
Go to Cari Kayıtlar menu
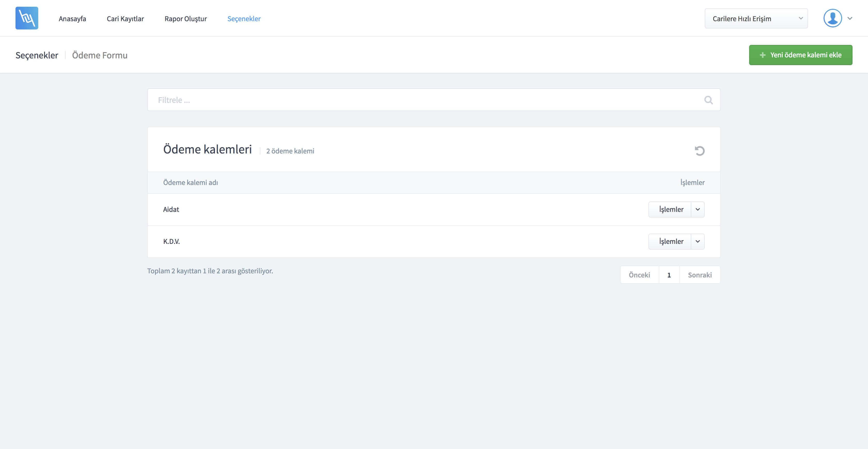pyautogui.click(x=125, y=19)
